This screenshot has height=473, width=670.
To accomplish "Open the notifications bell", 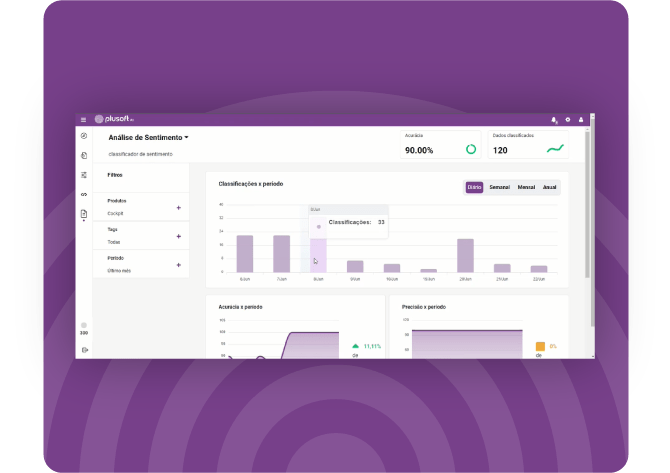I will (554, 120).
